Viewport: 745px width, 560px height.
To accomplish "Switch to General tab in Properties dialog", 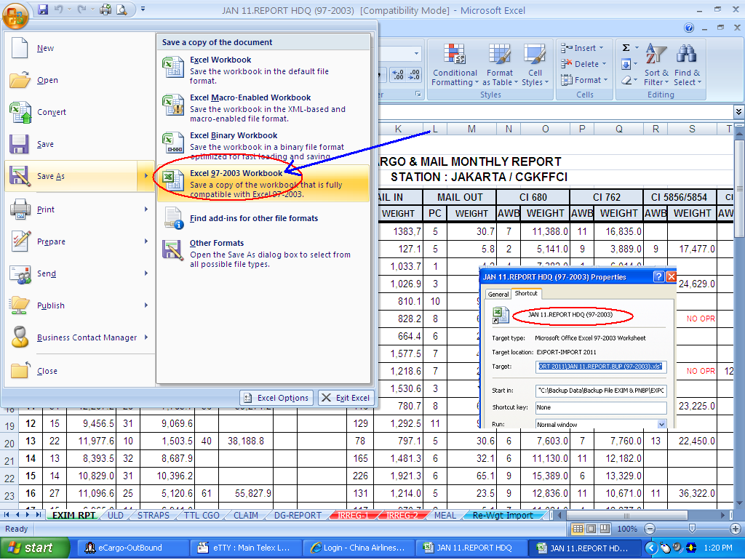I will pos(498,295).
